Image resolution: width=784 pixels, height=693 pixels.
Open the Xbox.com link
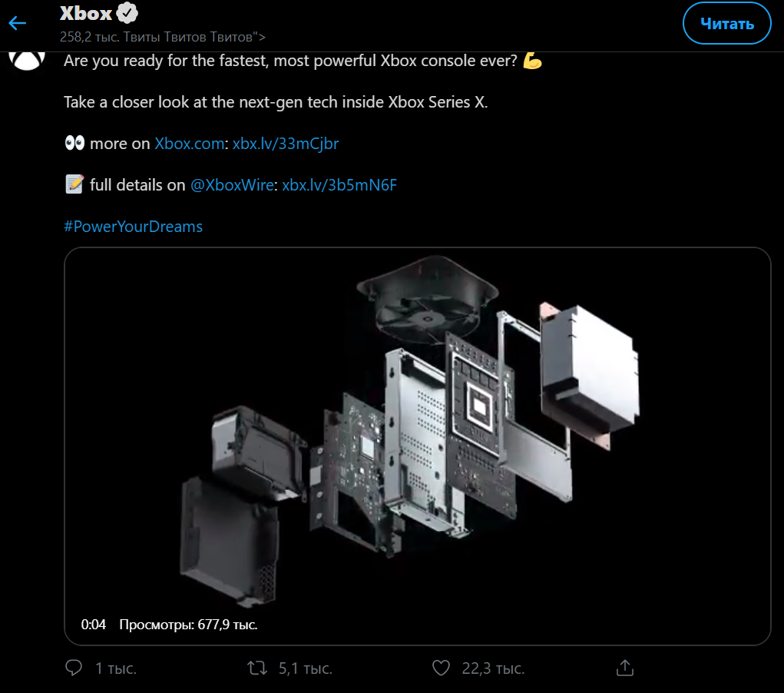190,144
